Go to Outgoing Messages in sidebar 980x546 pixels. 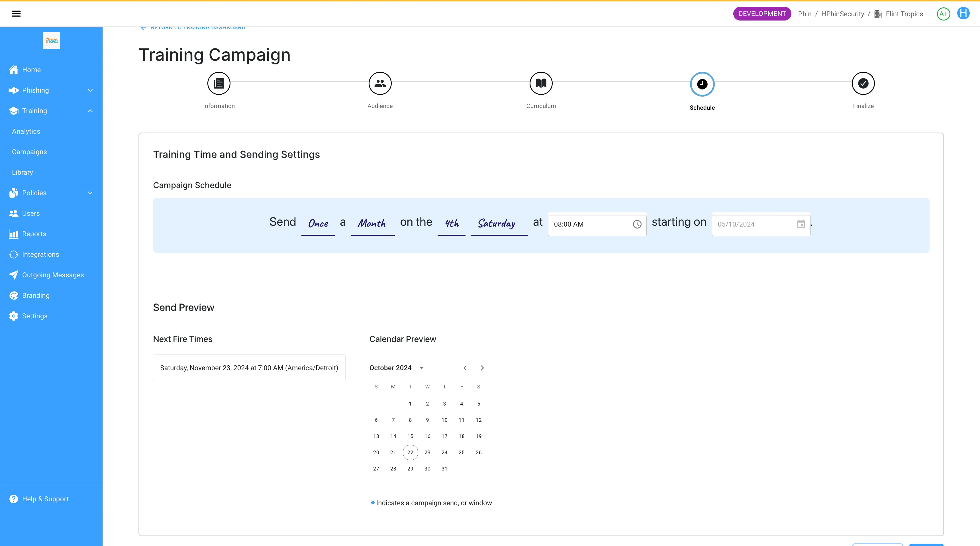[x=53, y=275]
